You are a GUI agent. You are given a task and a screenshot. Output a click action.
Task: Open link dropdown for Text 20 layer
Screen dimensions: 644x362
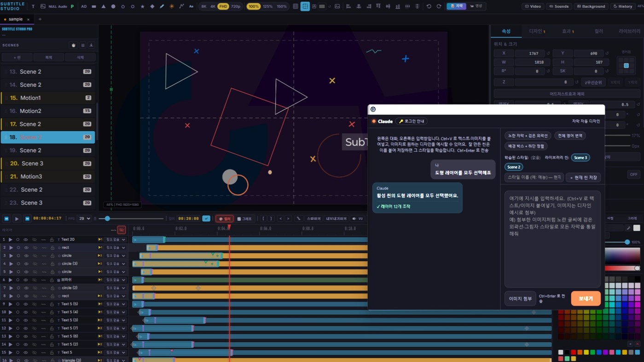click(116, 240)
